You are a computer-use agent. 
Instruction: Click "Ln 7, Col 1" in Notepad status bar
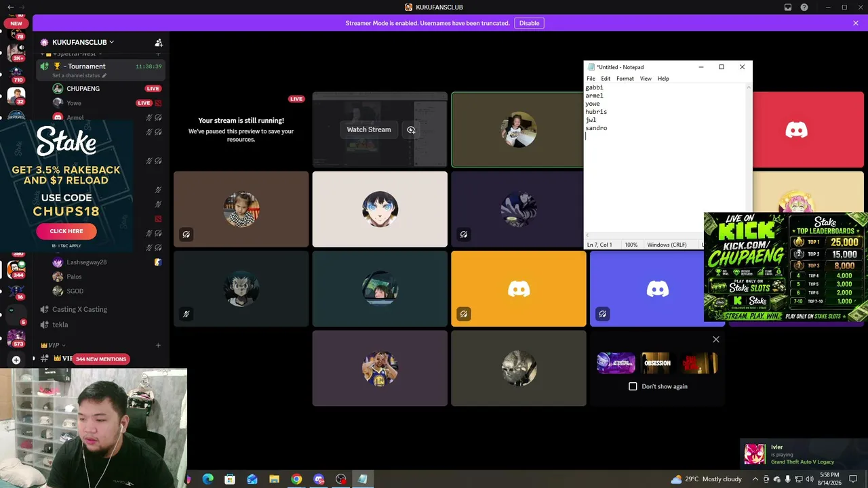pyautogui.click(x=599, y=245)
